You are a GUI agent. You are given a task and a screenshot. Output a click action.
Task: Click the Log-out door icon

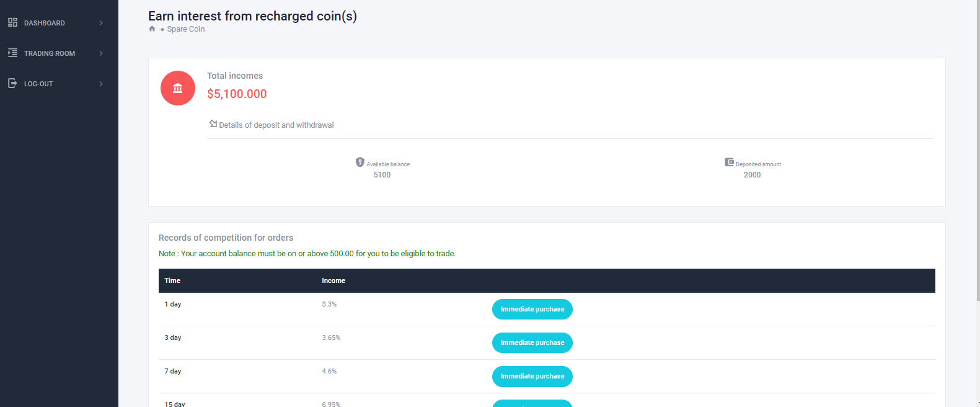(x=12, y=83)
